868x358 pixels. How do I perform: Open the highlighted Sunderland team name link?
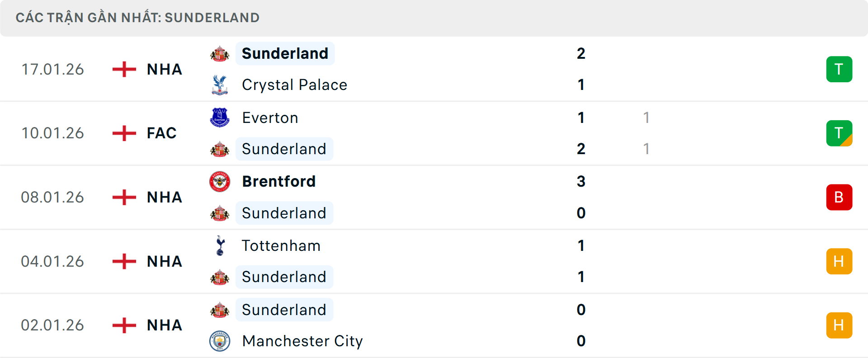pyautogui.click(x=284, y=53)
